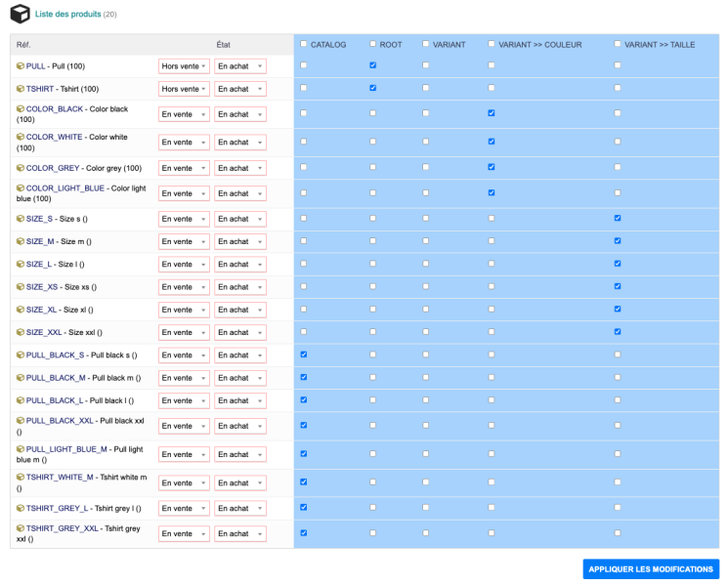Screen dimensions: 728x585
Task: Open the En achat dropdown for TSHIRT
Action: click(x=239, y=89)
